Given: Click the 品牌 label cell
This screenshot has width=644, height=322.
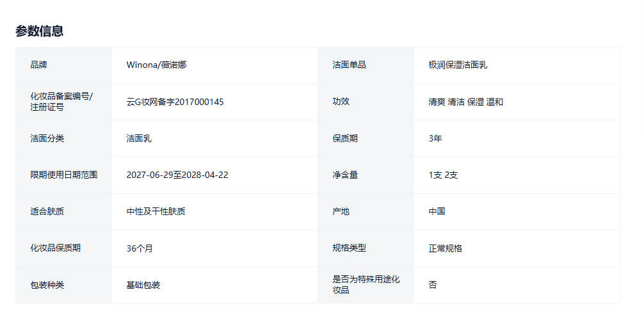Looking at the screenshot, I should click(x=39, y=65).
